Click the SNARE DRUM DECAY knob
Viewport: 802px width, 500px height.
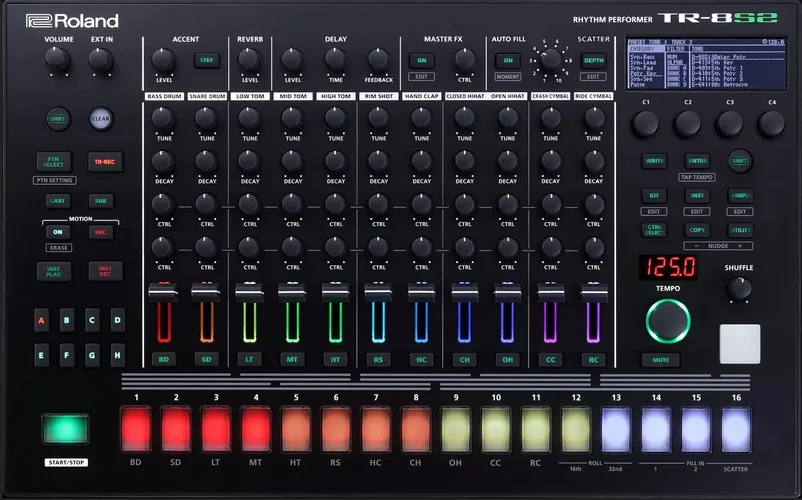click(206, 161)
